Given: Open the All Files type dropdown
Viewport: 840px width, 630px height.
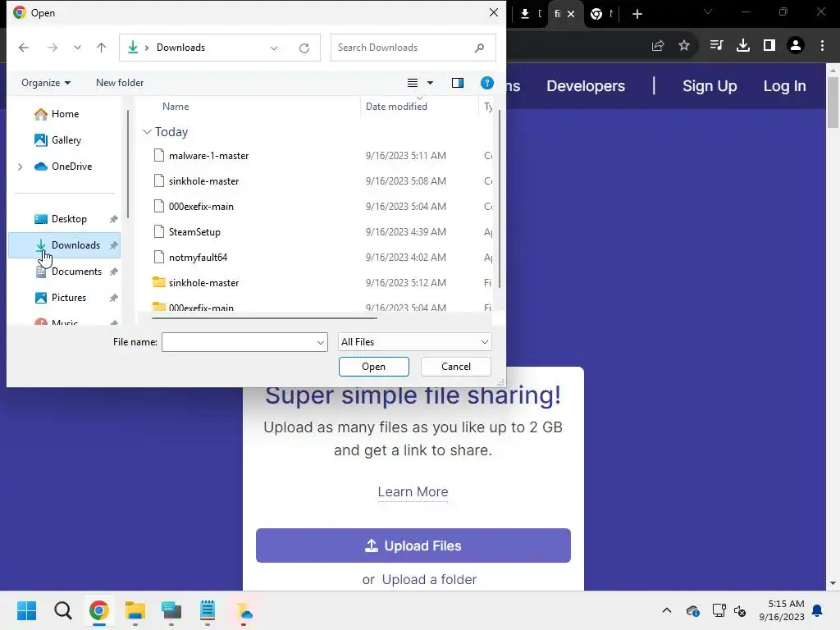Looking at the screenshot, I should (414, 342).
